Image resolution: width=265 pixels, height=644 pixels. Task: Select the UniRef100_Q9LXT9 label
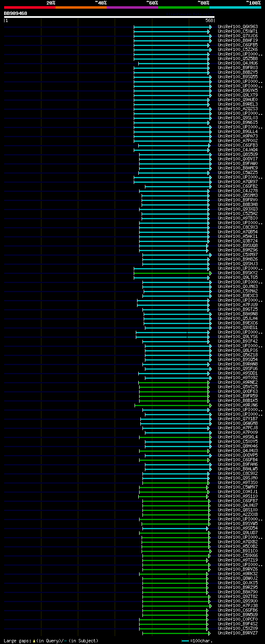point(238,95)
